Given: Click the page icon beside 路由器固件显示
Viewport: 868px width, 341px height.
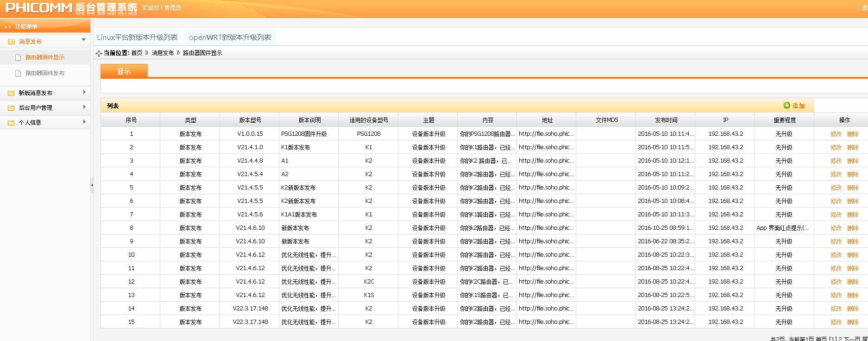Looking at the screenshot, I should 18,57.
